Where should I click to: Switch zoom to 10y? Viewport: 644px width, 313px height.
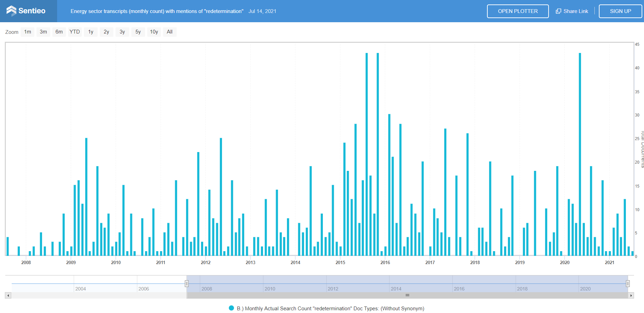(x=154, y=32)
